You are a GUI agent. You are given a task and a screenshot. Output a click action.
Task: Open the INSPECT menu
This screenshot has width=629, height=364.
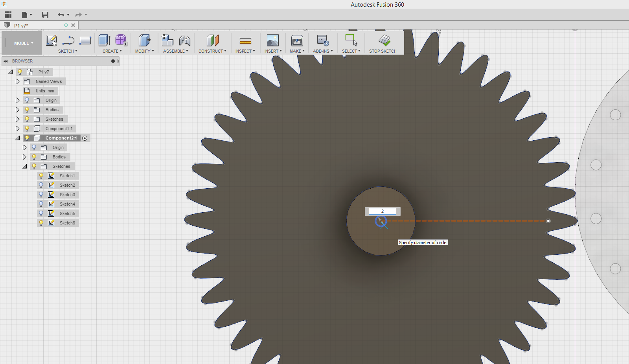tap(245, 51)
